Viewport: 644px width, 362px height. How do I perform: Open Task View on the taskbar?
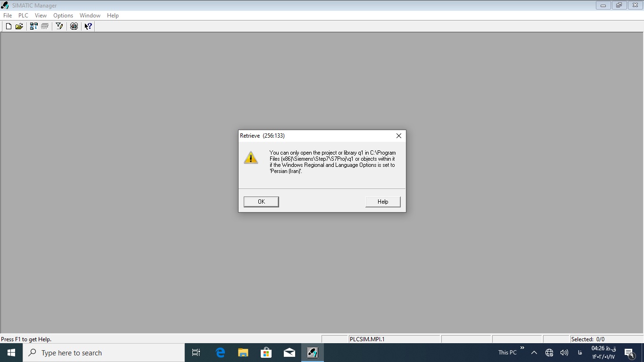tap(196, 353)
